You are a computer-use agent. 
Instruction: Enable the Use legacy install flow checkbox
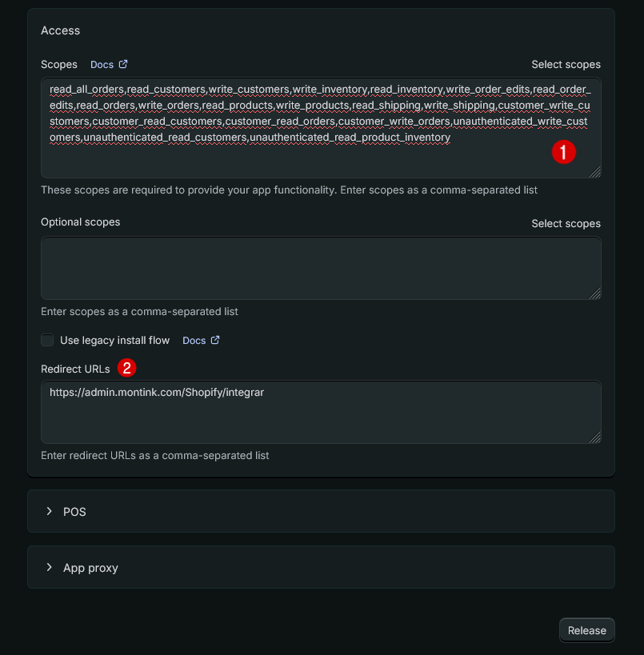pos(48,340)
